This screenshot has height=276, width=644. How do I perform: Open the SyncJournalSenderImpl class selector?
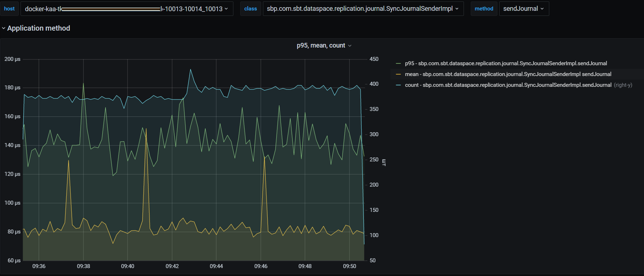point(359,9)
